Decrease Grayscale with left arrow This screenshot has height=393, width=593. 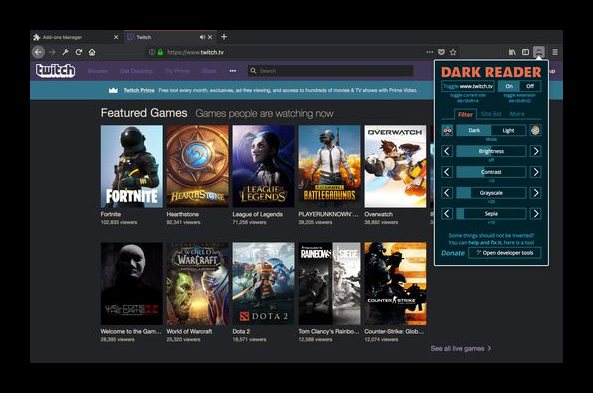tap(447, 193)
